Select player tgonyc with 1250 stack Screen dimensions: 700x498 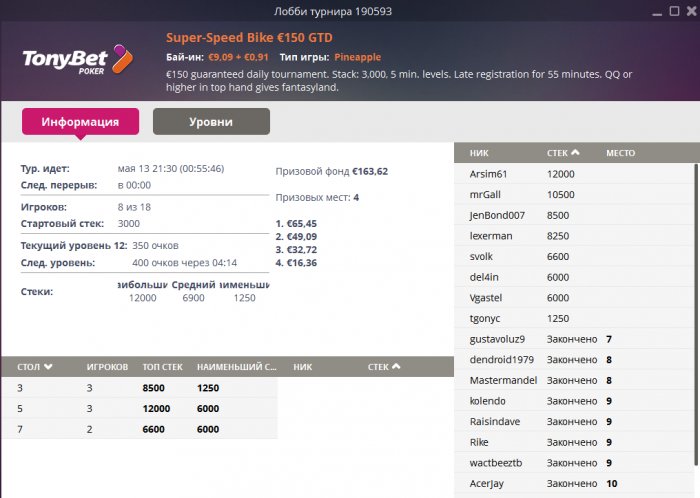(487, 318)
